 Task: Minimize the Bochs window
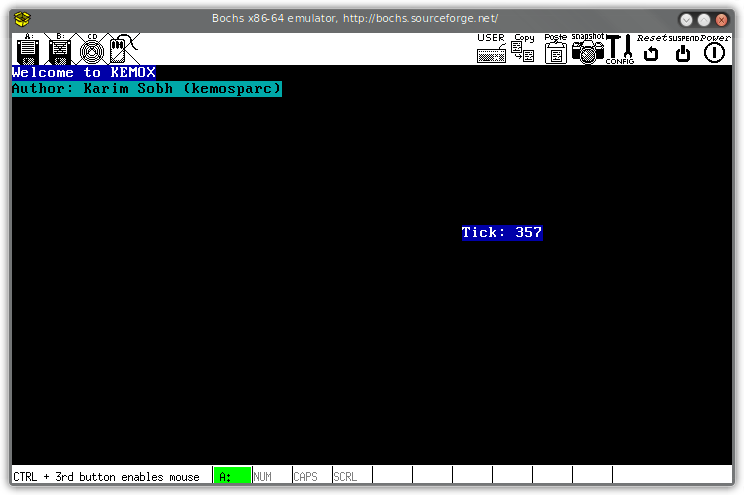(x=686, y=19)
